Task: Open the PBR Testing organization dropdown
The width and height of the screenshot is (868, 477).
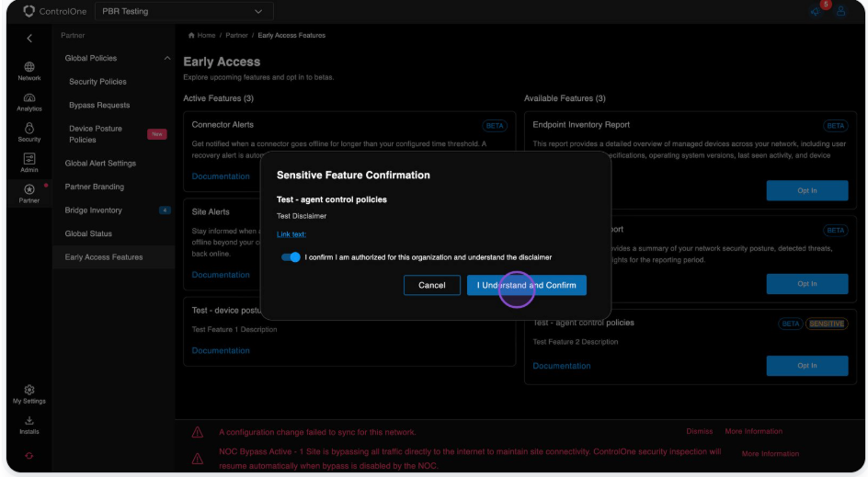Action: (x=182, y=12)
